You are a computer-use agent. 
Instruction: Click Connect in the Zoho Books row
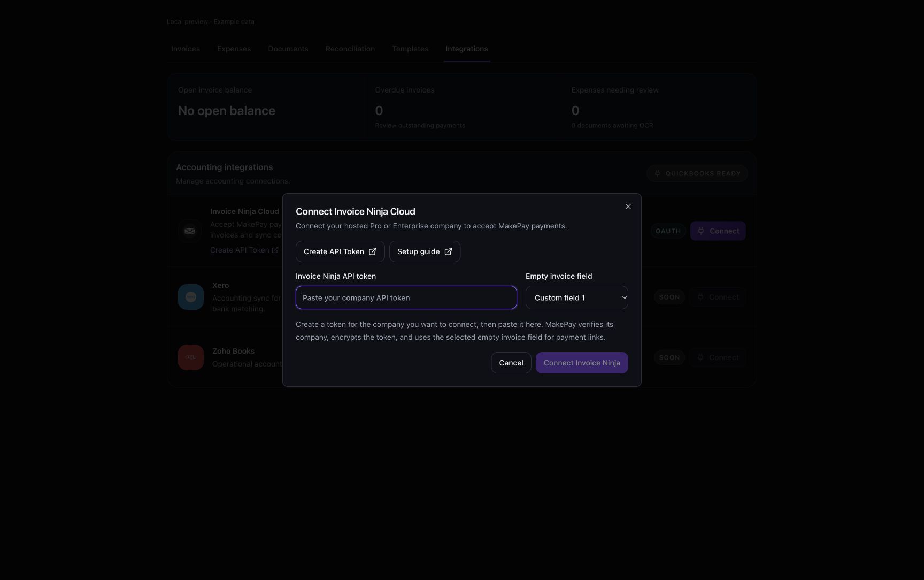click(718, 357)
